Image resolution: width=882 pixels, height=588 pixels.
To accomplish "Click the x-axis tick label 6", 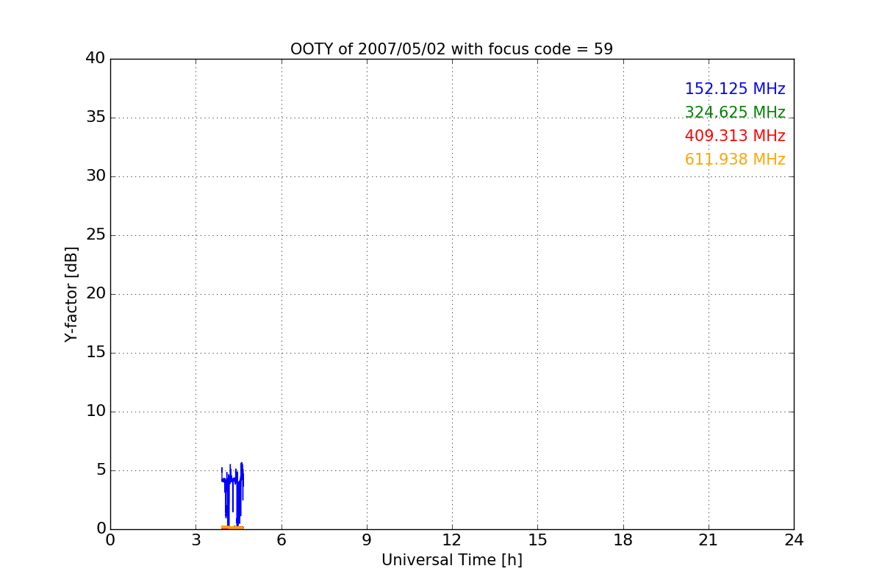I will pos(281,540).
